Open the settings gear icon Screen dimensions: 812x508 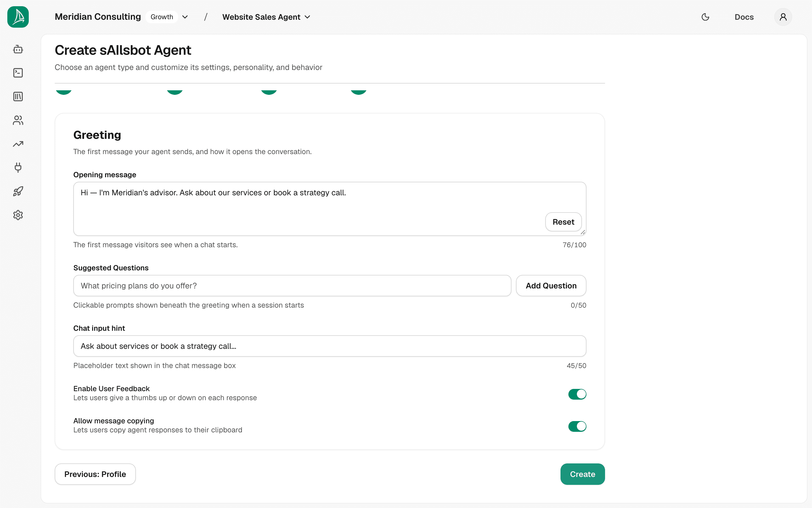click(18, 215)
